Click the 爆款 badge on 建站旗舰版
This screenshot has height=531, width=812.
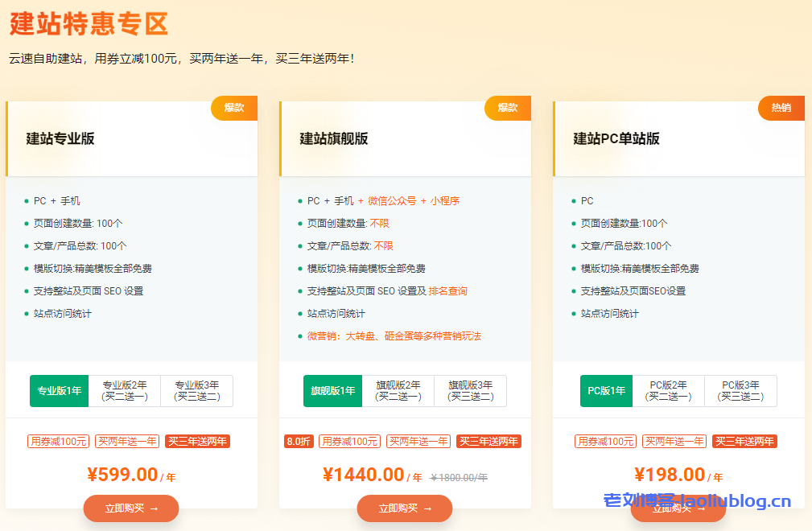pos(508,108)
